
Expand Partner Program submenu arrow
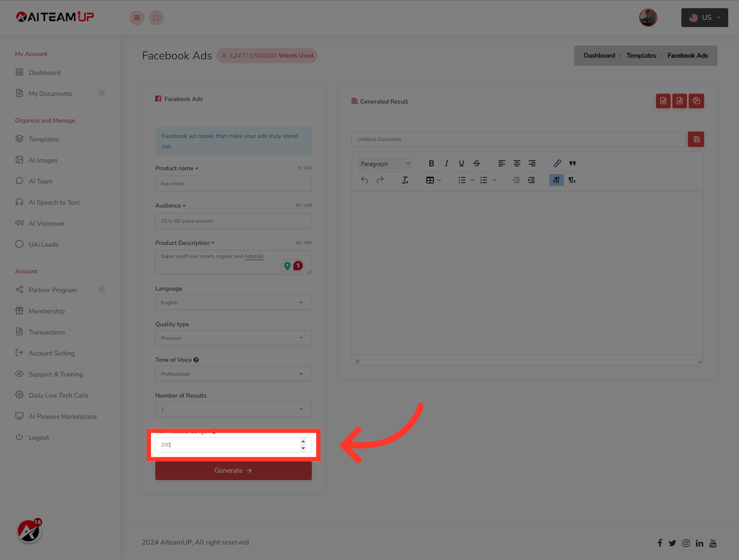click(102, 290)
